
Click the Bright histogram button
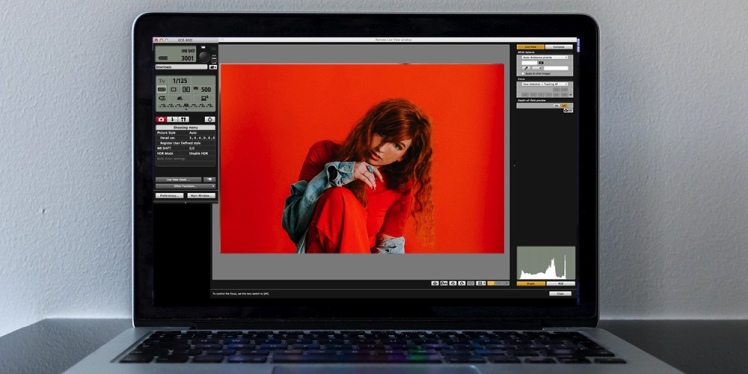point(531,283)
